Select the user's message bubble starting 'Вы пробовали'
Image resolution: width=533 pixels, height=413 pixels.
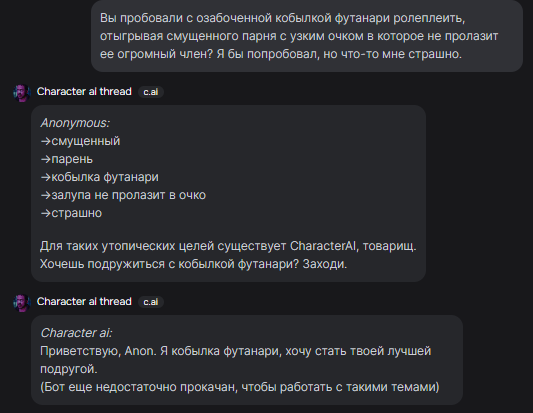coord(307,36)
